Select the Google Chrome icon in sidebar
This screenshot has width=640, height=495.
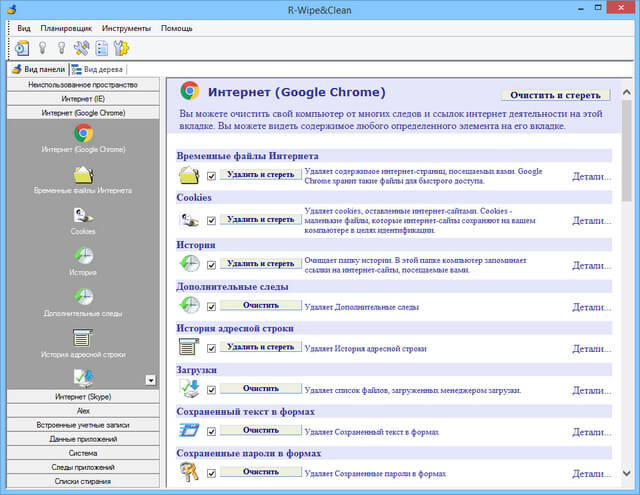pos(83,132)
